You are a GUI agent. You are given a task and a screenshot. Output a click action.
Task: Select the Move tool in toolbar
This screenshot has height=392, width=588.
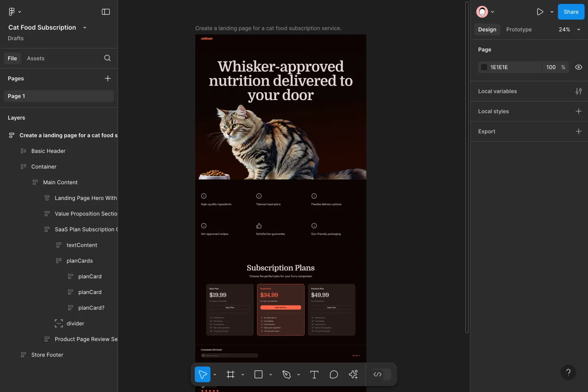pos(203,374)
